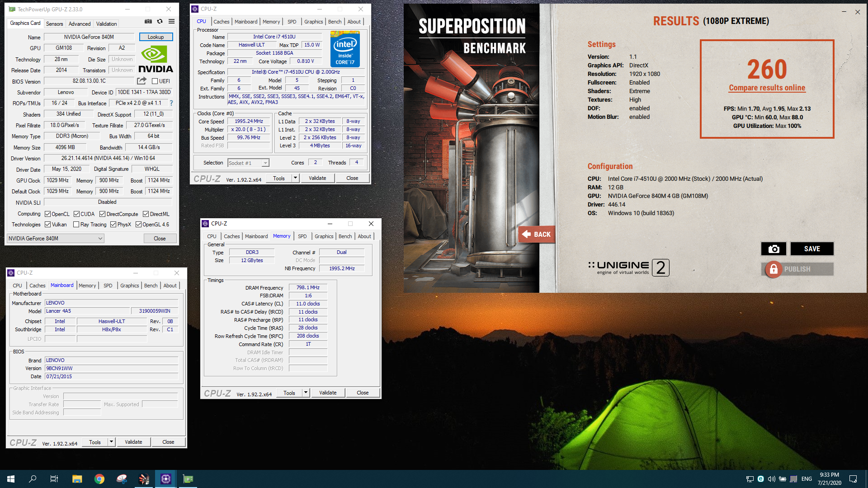Viewport: 868px width, 488px height.
Task: Toggle the Ray Tracing checkbox
Action: point(76,225)
